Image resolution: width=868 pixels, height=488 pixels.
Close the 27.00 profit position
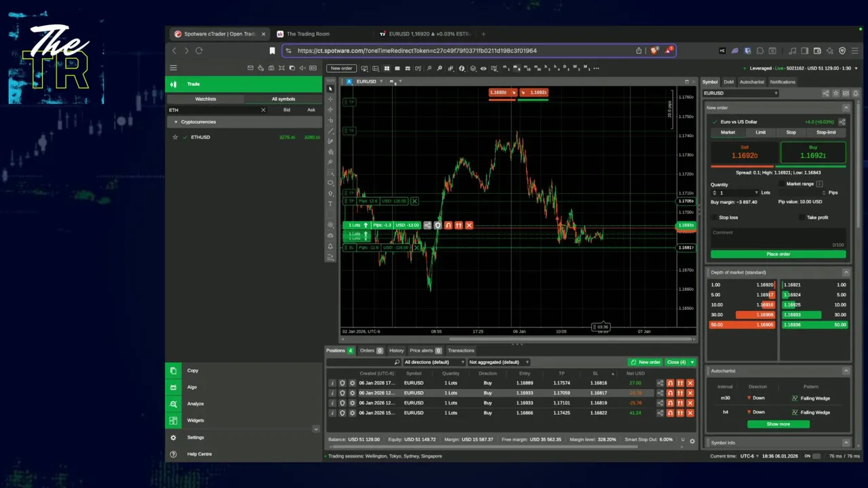[690, 383]
